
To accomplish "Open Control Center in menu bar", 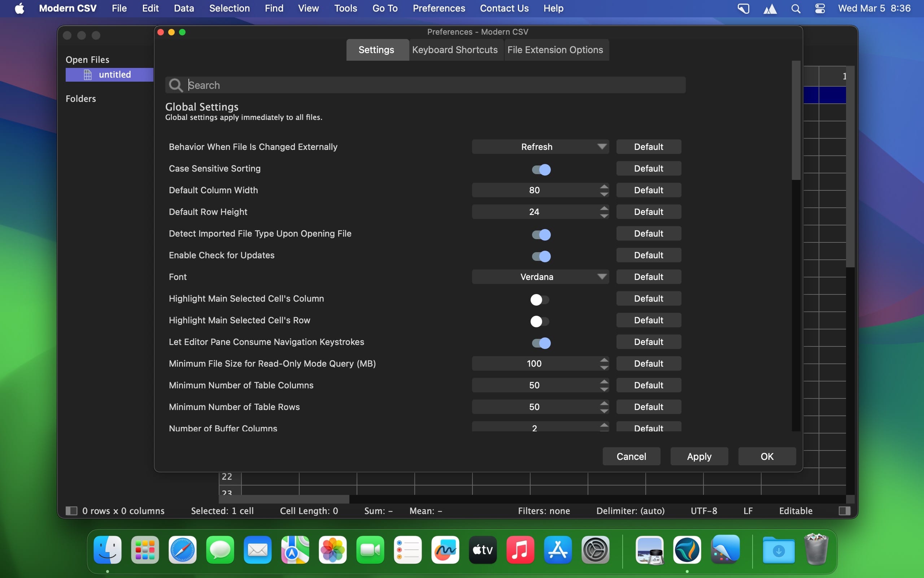I will pyautogui.click(x=820, y=8).
